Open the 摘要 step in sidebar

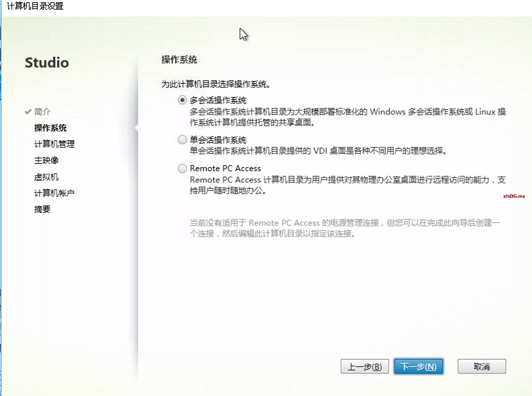42,209
